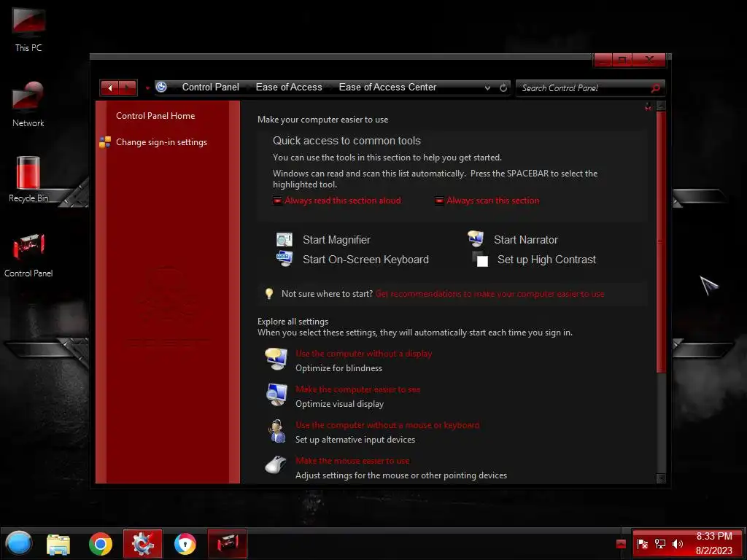Click the vertical scrollbar thumb
The image size is (747, 560).
point(660,242)
